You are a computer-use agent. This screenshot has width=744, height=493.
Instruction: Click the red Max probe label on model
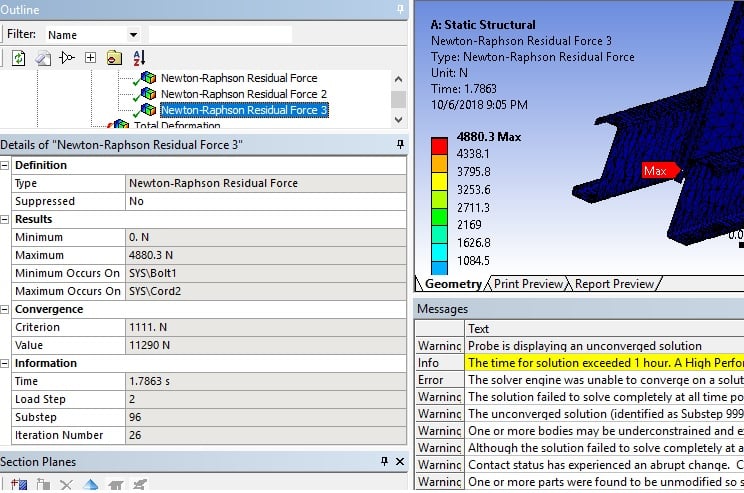[x=660, y=171]
